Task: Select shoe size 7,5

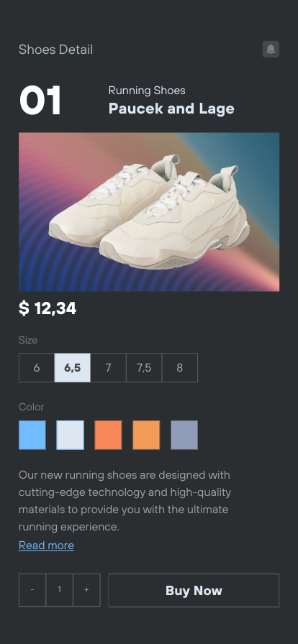Action: (144, 367)
